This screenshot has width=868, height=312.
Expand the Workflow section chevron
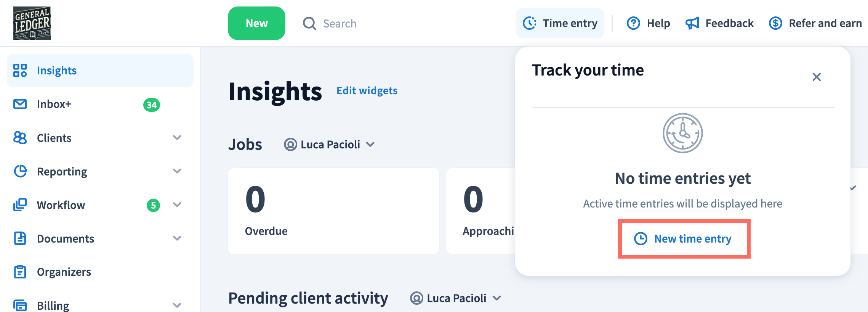coord(177,205)
